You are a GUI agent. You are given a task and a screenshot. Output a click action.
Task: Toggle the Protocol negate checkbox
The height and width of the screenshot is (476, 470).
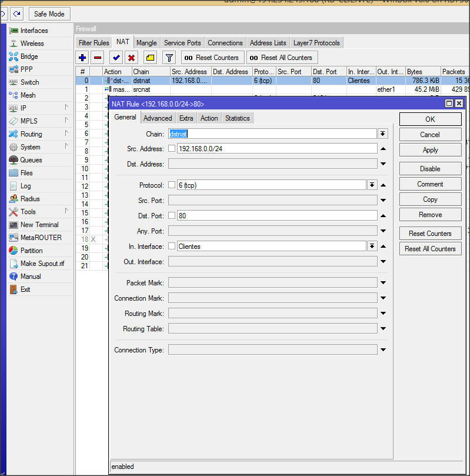pyautogui.click(x=172, y=185)
